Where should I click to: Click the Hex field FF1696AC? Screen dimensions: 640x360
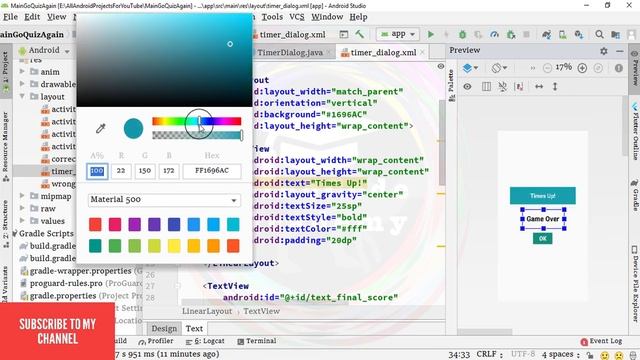pyautogui.click(x=212, y=171)
